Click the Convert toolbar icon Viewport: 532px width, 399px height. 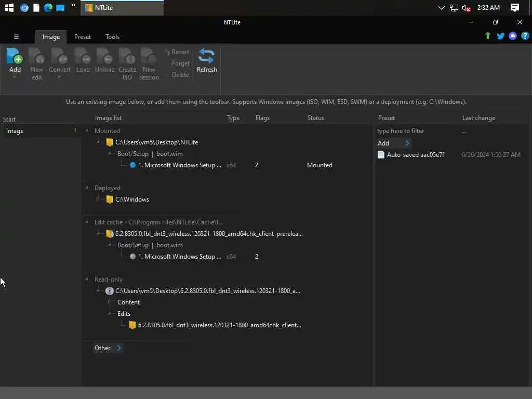coord(59,56)
